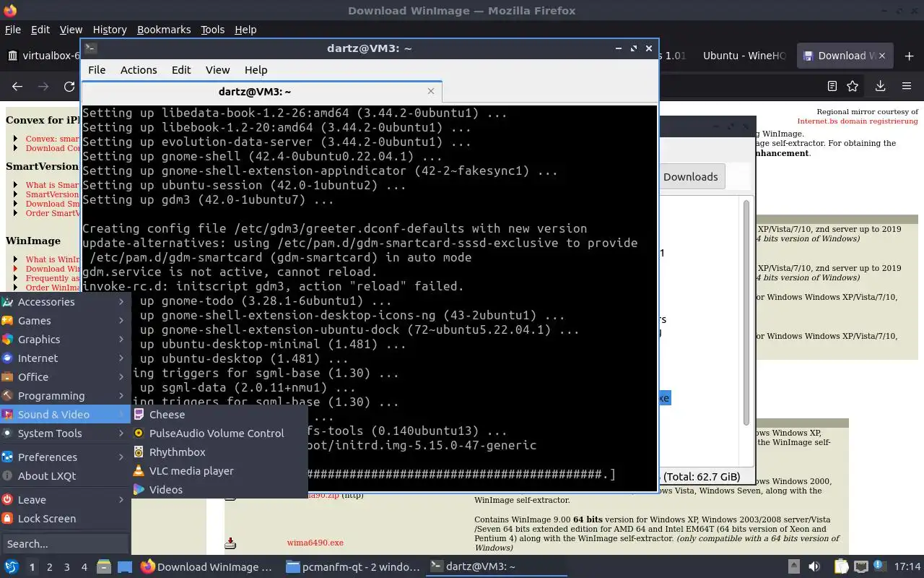Open About LXQt entry
This screenshot has width=924, height=578.
click(x=65, y=476)
